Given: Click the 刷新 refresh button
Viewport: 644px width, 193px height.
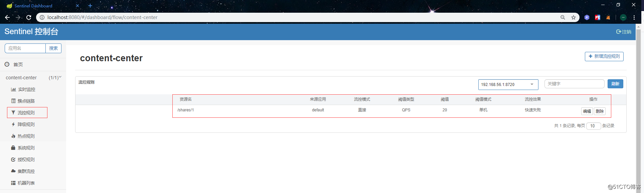Looking at the screenshot, I should click(615, 84).
